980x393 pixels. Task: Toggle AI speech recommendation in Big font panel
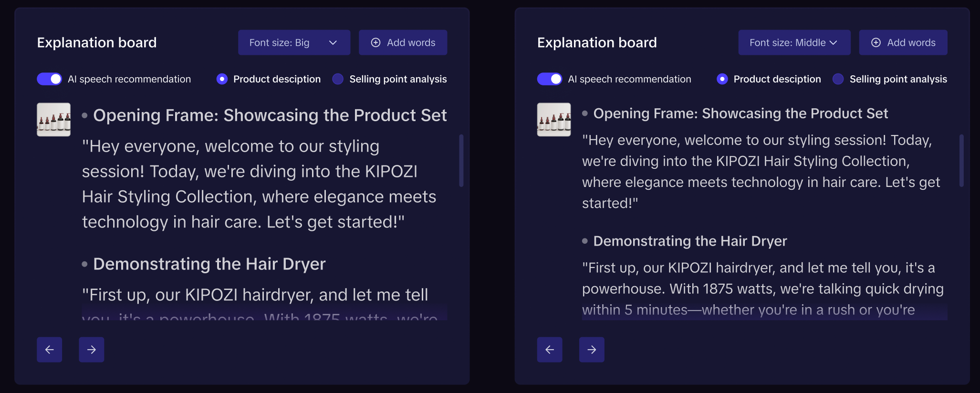(x=50, y=79)
